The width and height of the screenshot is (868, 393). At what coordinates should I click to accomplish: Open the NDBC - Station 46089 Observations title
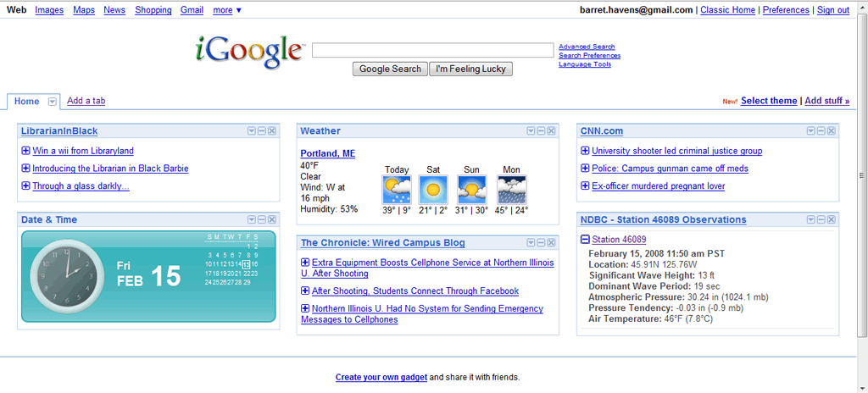point(663,219)
